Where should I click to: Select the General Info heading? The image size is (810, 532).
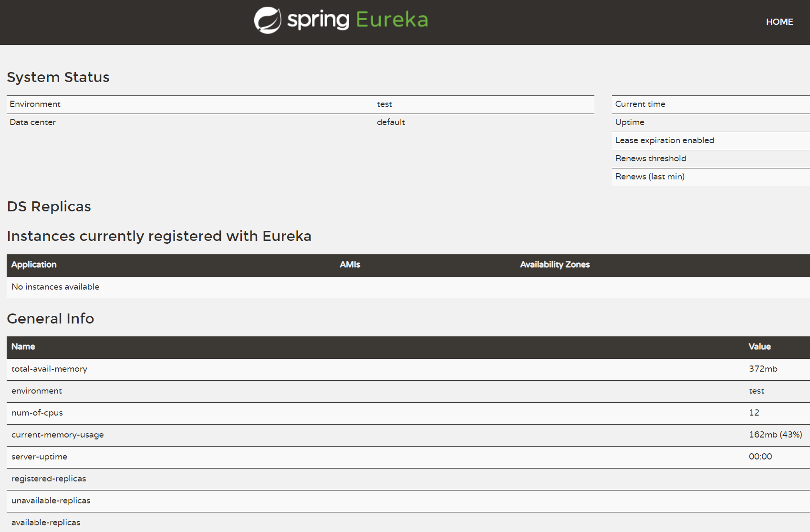click(51, 319)
